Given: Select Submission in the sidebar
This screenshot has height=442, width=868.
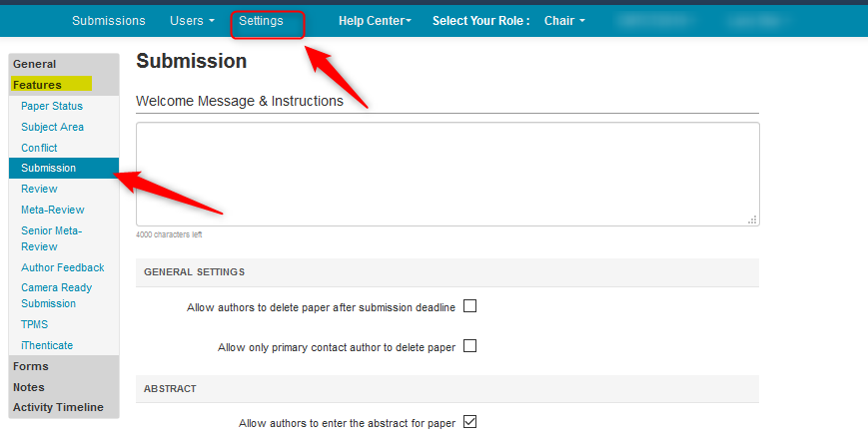Looking at the screenshot, I should 48,168.
